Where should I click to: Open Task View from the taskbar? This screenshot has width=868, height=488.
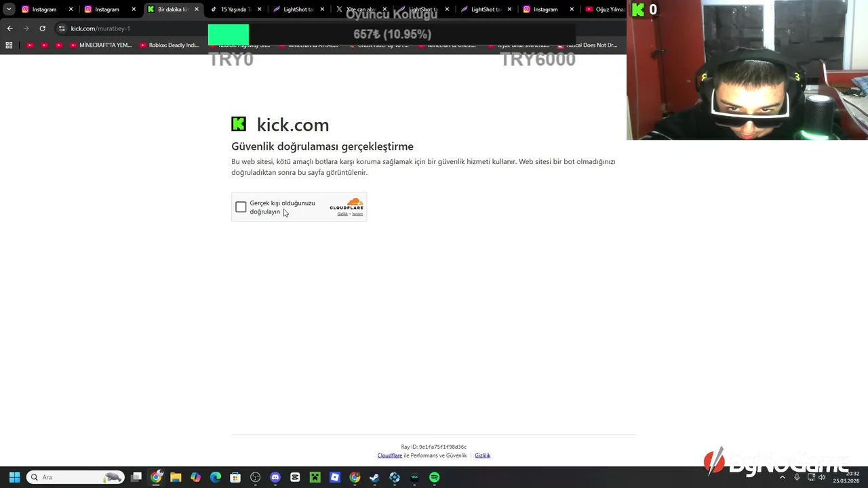(x=136, y=477)
